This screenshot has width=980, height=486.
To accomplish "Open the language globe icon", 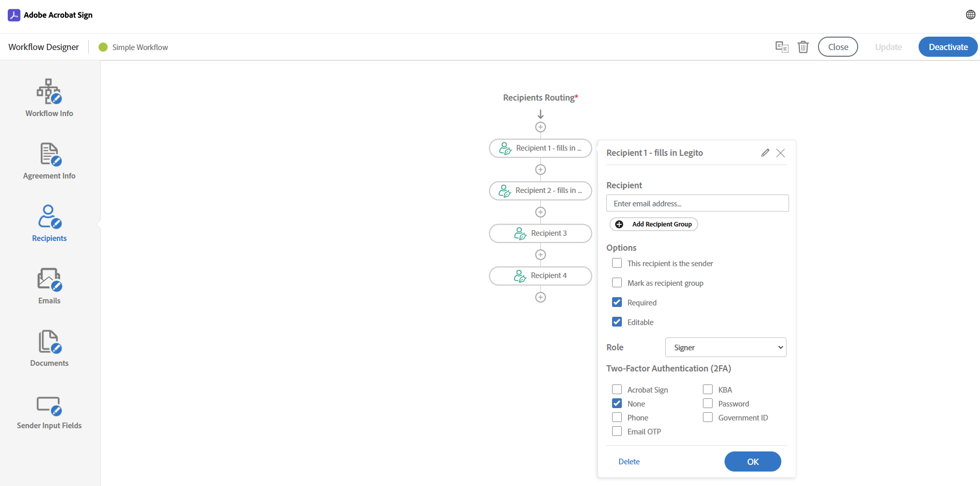I will (x=970, y=15).
